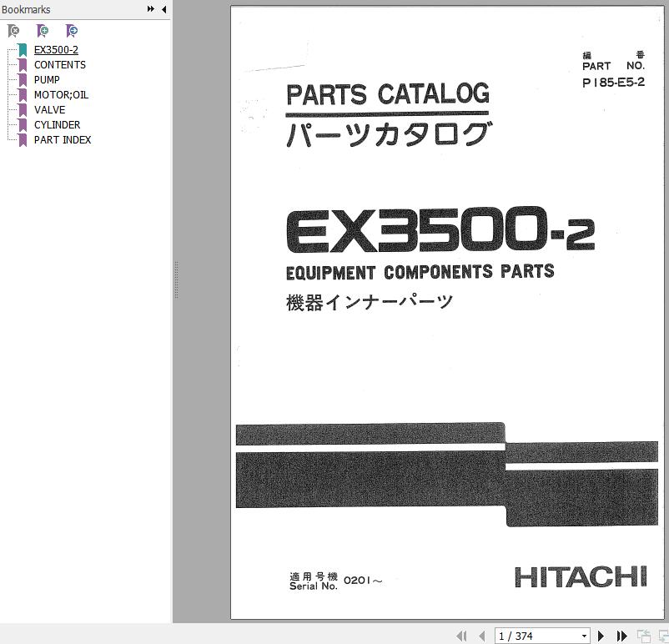
Task: Click the PUMP bookmark flag icon
Action: click(23, 80)
